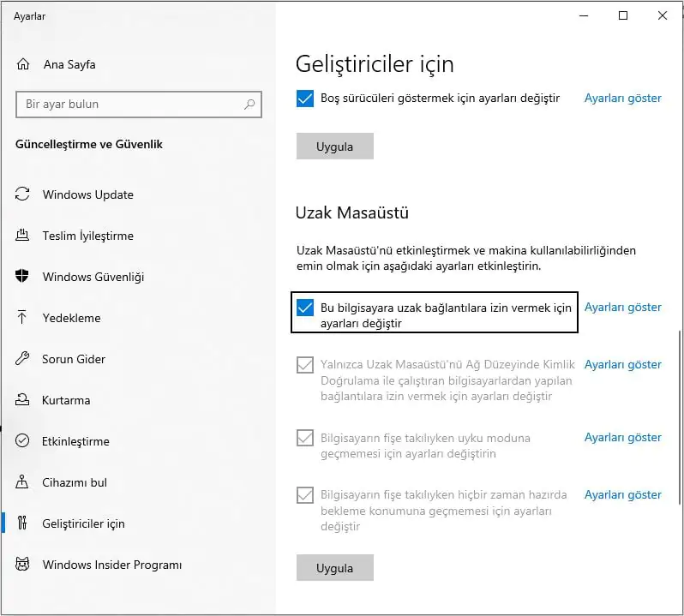Toggle the uyku moduna geçmemesi checkbox
684x616 pixels.
(304, 438)
